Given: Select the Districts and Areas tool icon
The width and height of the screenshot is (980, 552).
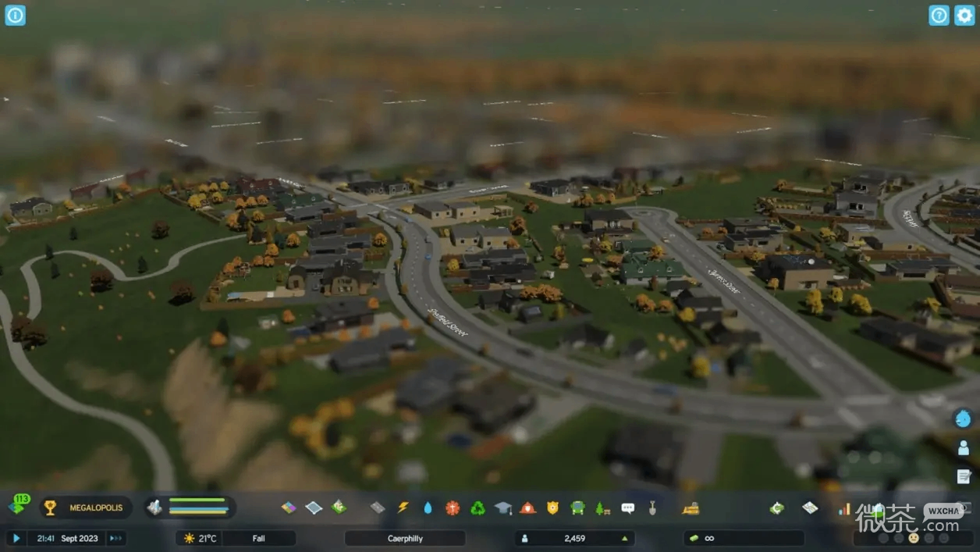Looking at the screenshot, I should (x=314, y=507).
